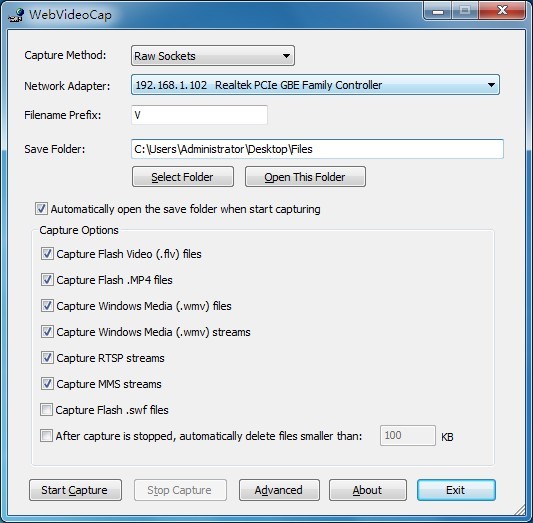Select the Raw Sockets combo box

(213, 56)
